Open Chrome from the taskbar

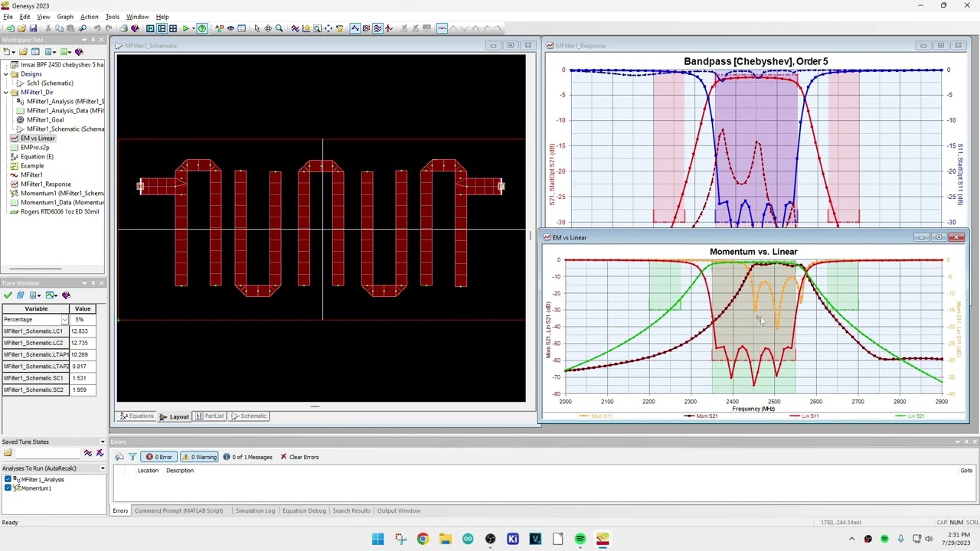point(423,539)
